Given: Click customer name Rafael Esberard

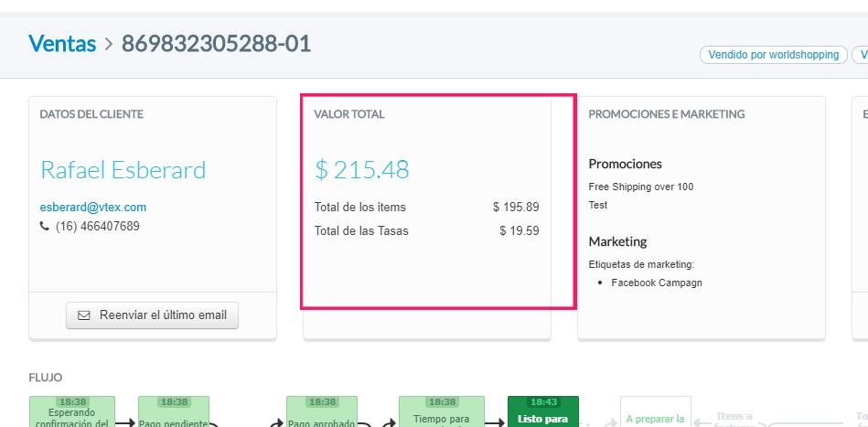Looking at the screenshot, I should [123, 170].
